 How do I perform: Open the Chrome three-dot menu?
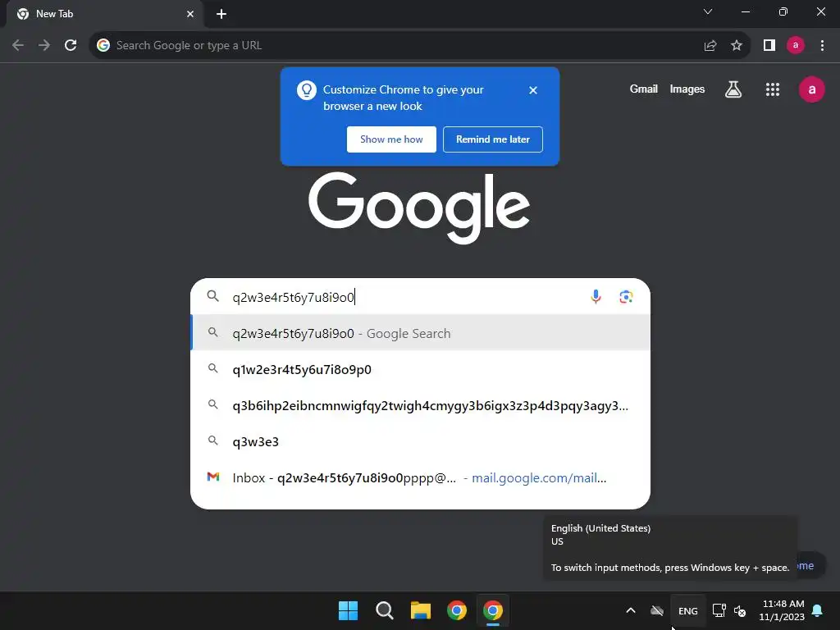point(822,46)
